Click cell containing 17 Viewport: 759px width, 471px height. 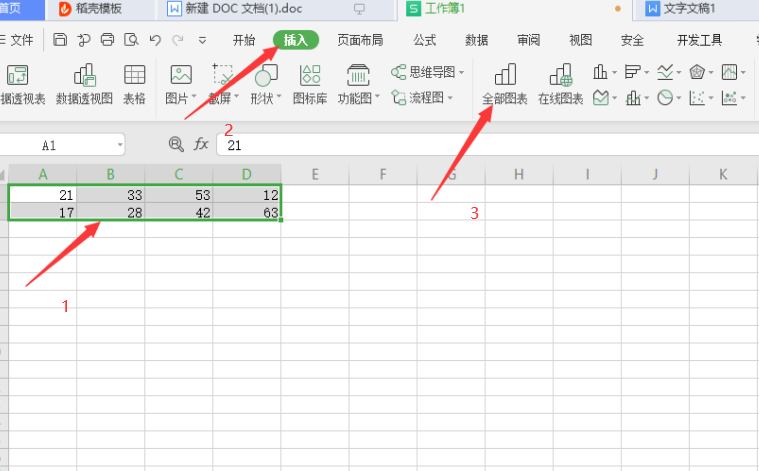43,212
